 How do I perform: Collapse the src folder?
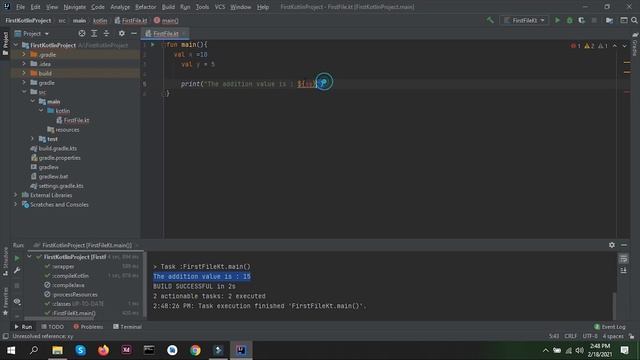pos(24,92)
